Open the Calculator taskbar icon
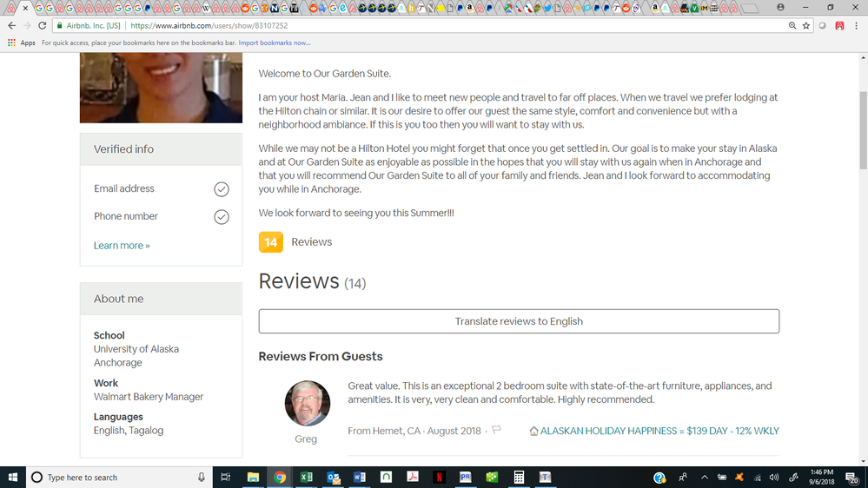Screen dimensions: 868x488 [x=519, y=477]
